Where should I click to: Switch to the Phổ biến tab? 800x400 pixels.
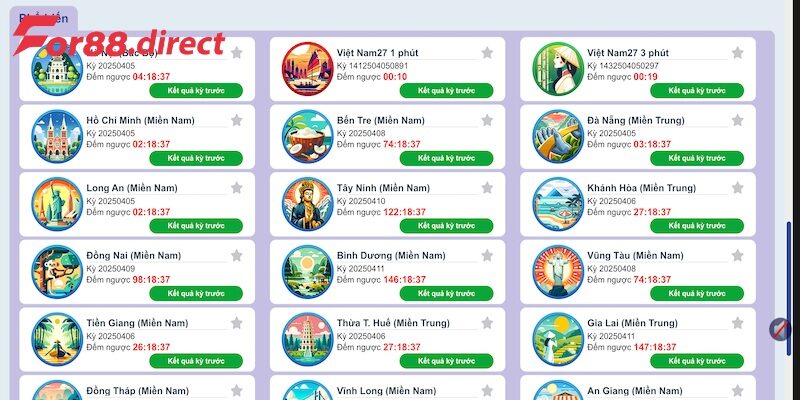(43, 18)
